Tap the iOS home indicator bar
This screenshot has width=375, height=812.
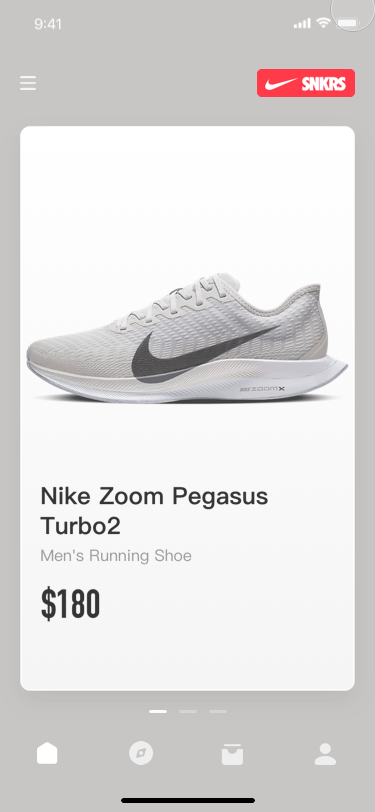pyautogui.click(x=188, y=800)
